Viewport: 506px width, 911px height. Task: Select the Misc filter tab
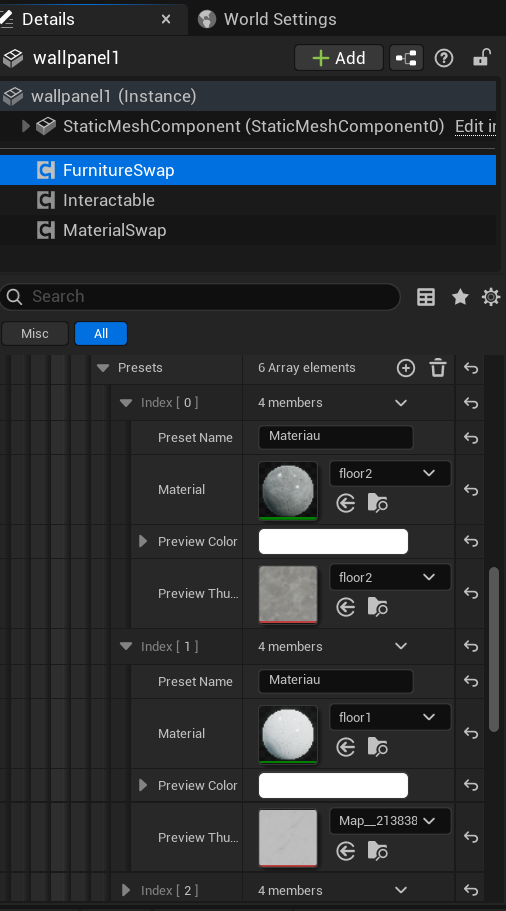pos(35,333)
